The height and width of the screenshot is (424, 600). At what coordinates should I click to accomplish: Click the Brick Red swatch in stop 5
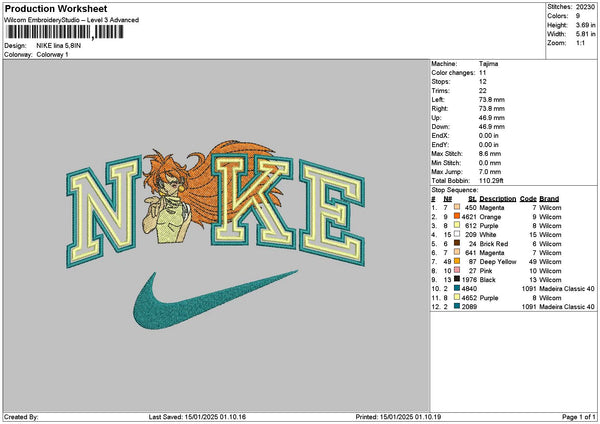[x=457, y=243]
